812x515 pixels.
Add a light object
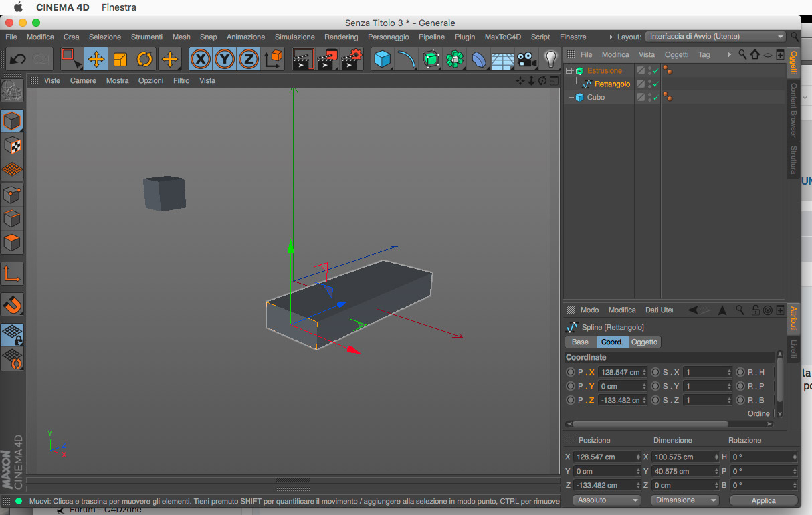click(x=550, y=59)
